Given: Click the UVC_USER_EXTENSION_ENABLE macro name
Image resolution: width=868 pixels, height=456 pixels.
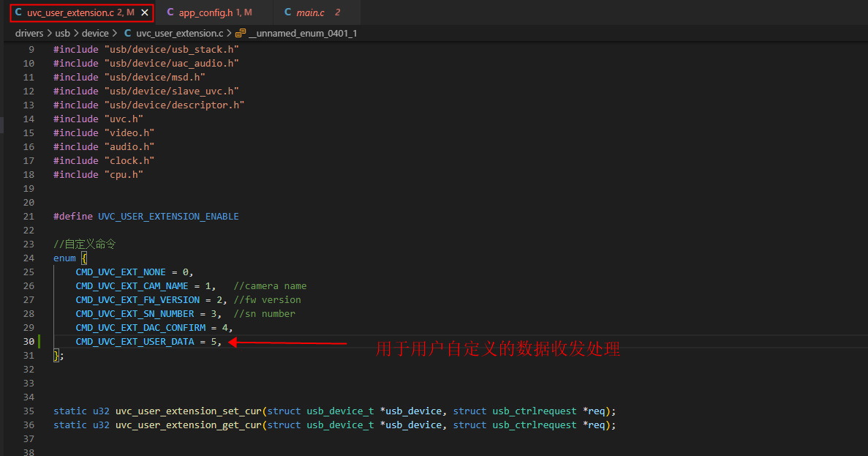Looking at the screenshot, I should pos(168,216).
